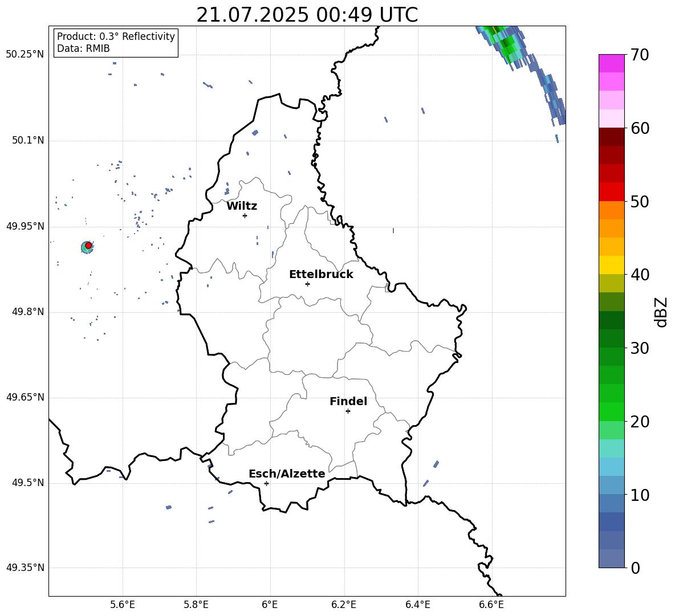Image resolution: width=675 pixels, height=616 pixels.
Task: Click the colorbar tick label 40
Action: pyautogui.click(x=640, y=275)
